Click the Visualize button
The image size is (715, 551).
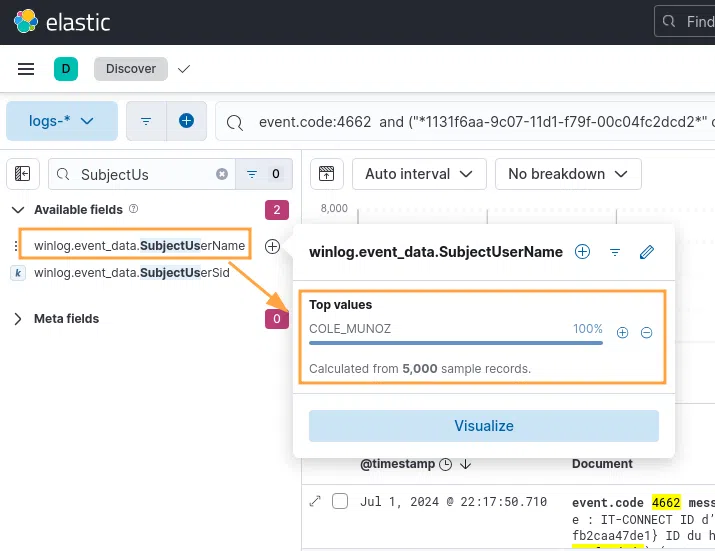coord(484,426)
